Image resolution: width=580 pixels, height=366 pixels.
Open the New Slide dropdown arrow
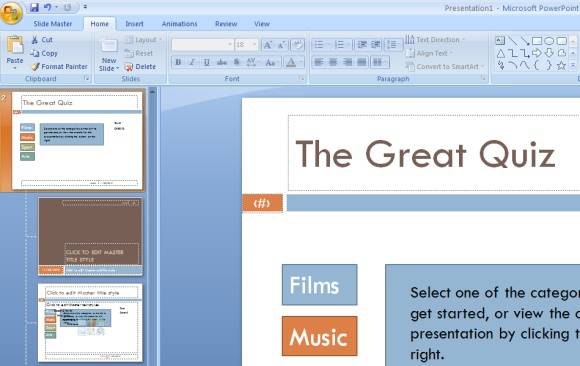point(117,68)
